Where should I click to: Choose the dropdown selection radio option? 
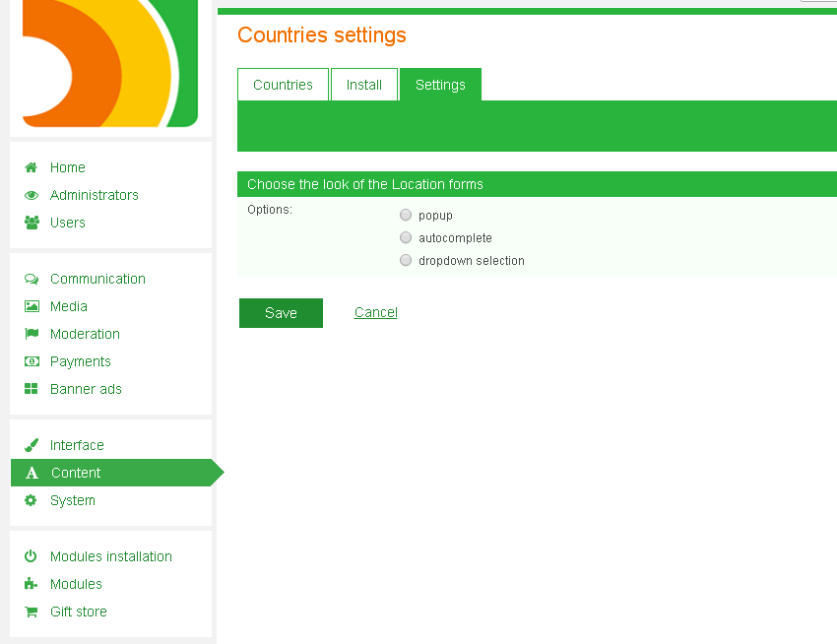(x=406, y=260)
